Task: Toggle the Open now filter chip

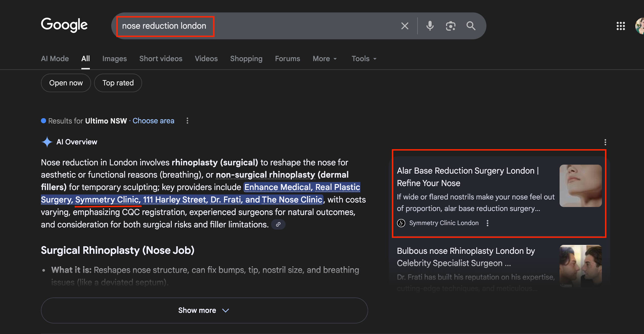Action: coord(66,83)
